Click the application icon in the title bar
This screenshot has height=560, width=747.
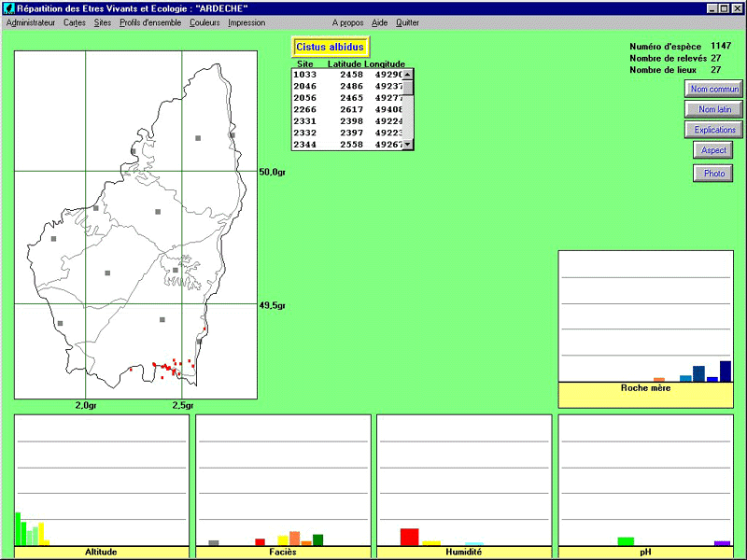(x=9, y=8)
